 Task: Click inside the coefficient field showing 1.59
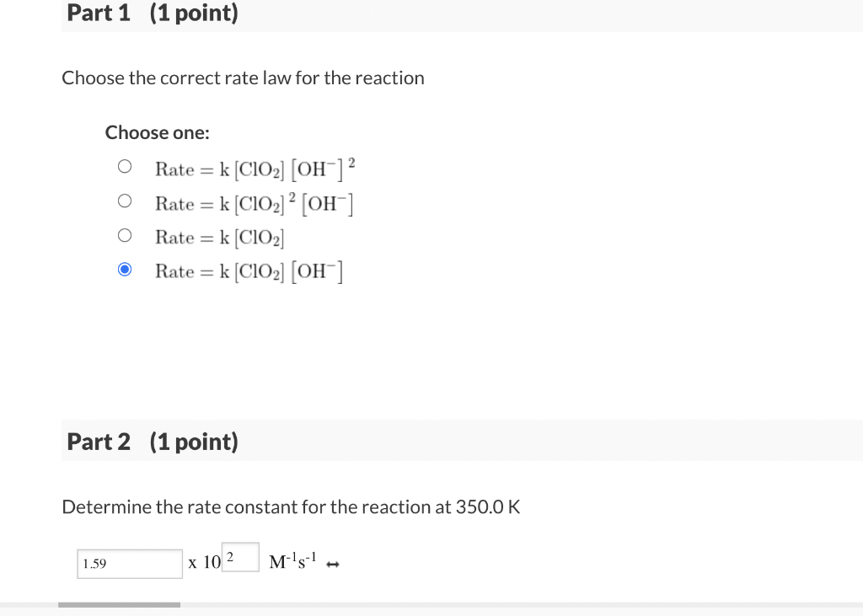(129, 563)
